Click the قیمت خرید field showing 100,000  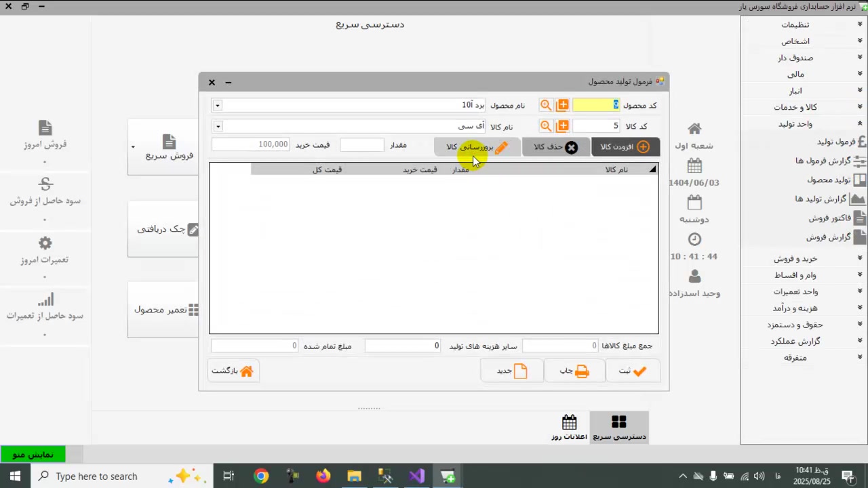click(x=251, y=144)
